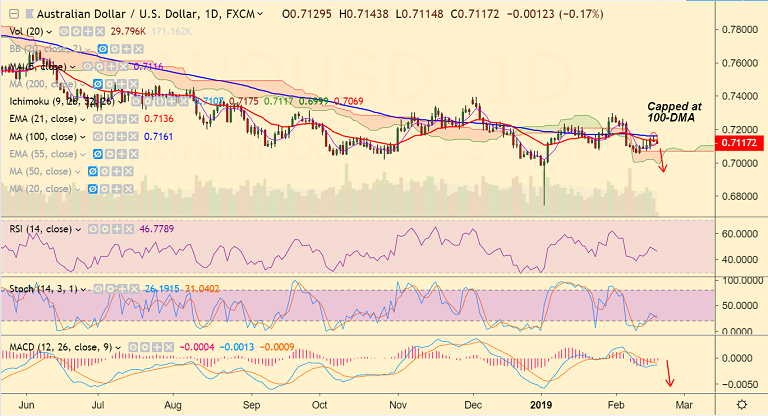Click plus icon on MACD row
768x416 pixels.
click(x=157, y=347)
